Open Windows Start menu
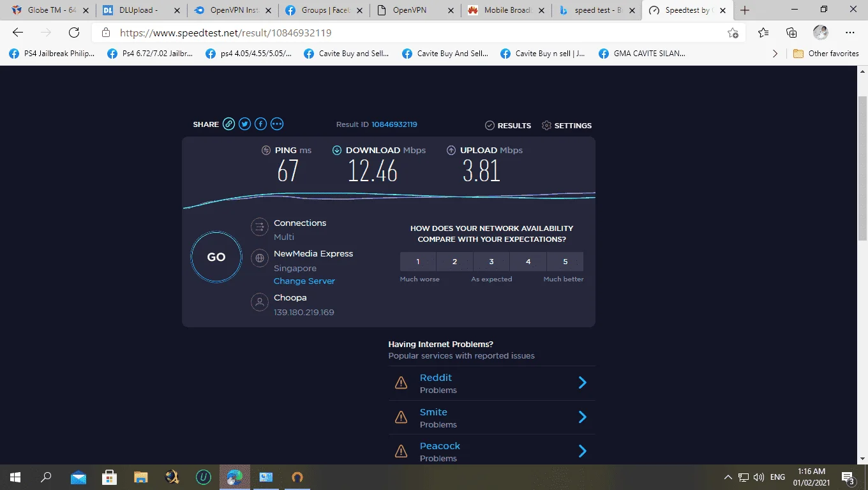The height and width of the screenshot is (490, 868). (15, 477)
